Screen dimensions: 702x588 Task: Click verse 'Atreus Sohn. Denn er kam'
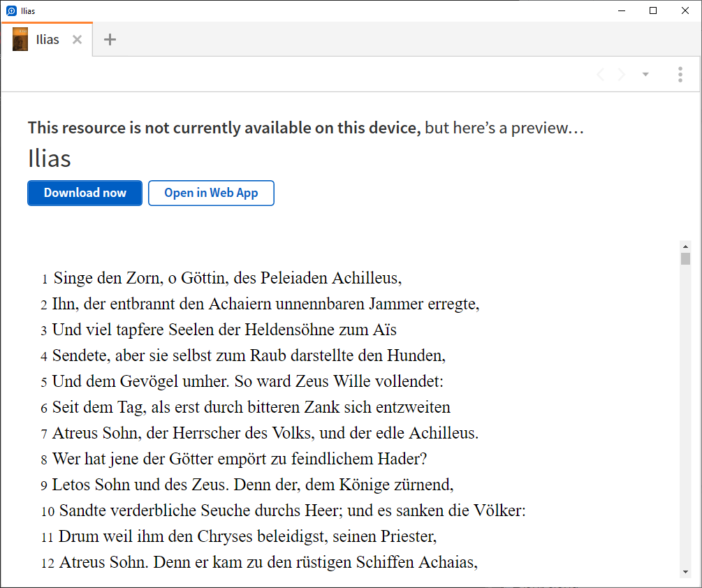click(269, 562)
